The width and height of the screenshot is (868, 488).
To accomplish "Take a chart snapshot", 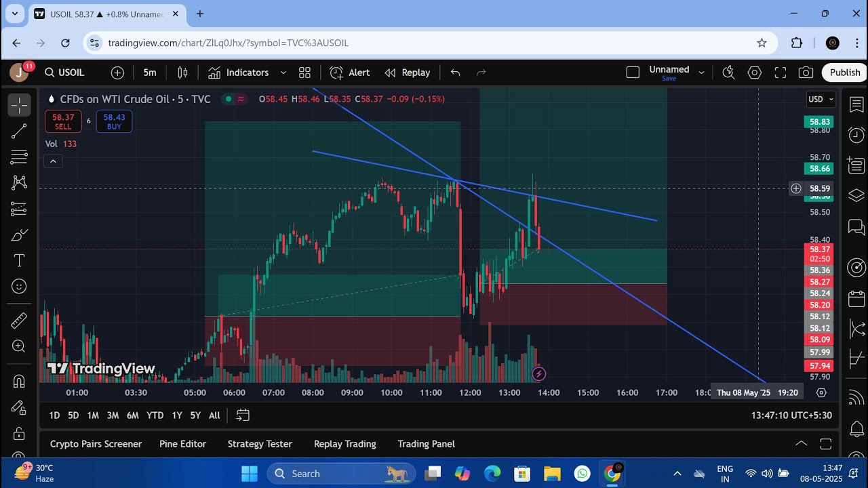I will (x=806, y=73).
